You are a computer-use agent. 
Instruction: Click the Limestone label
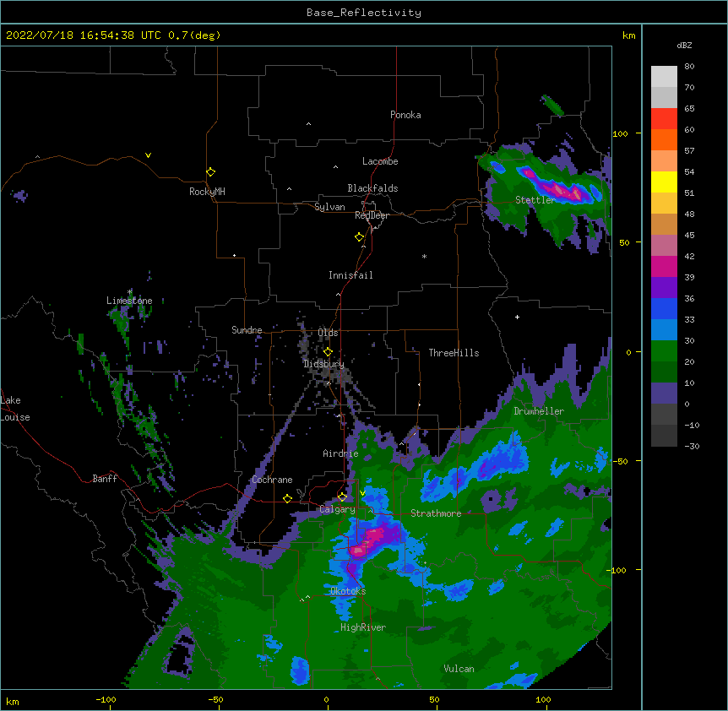coord(129,301)
